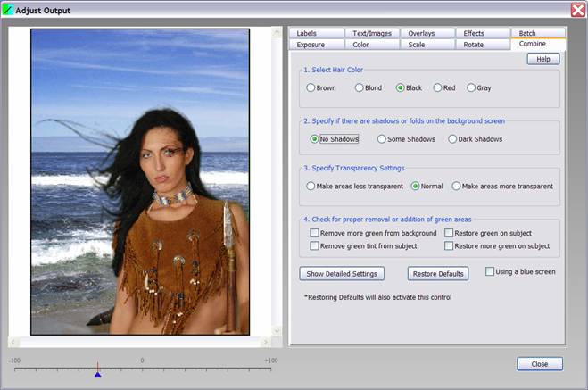Click the green app icon in title bar

(7, 10)
